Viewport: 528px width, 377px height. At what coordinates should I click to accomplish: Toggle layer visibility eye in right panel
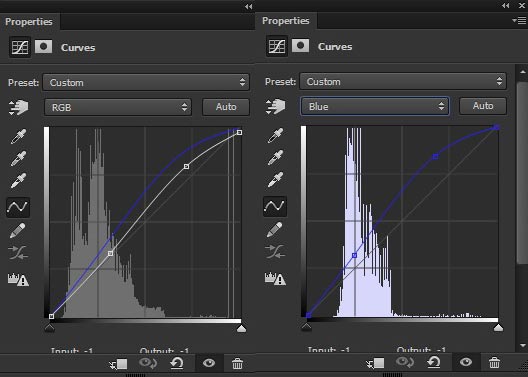pos(466,362)
